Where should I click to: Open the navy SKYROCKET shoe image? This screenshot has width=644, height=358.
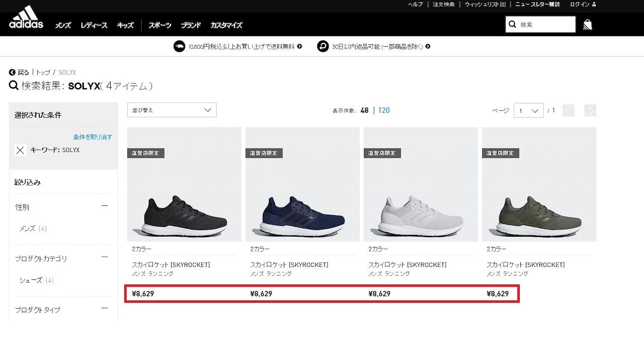tap(302, 184)
